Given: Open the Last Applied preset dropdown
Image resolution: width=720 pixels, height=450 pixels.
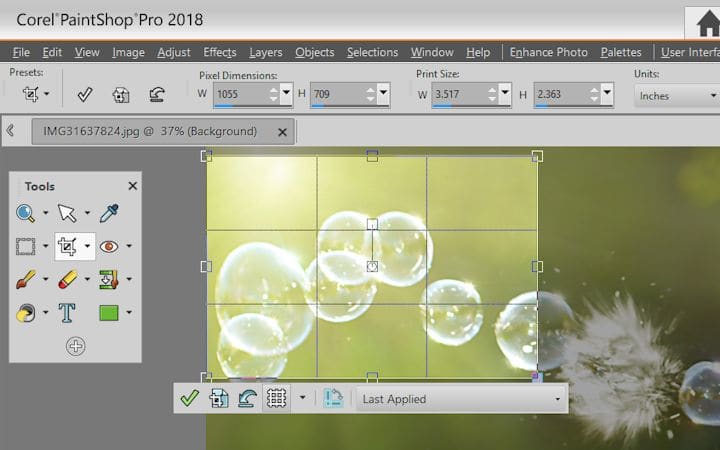Looking at the screenshot, I should click(x=461, y=399).
